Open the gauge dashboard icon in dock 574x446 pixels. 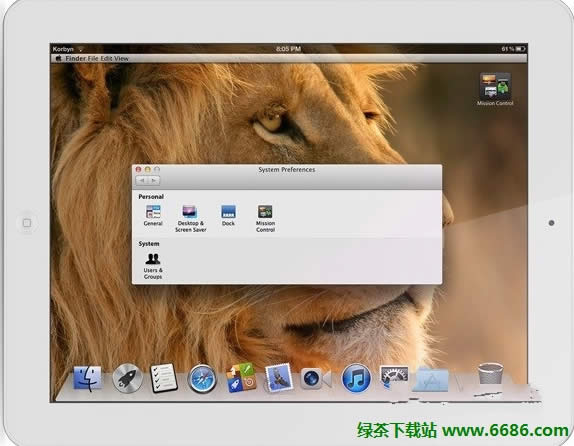394,377
